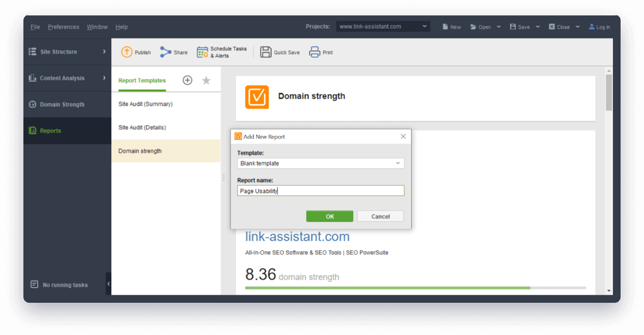Close the Add New Report dialog
Image resolution: width=644 pixels, height=335 pixels.
click(403, 136)
